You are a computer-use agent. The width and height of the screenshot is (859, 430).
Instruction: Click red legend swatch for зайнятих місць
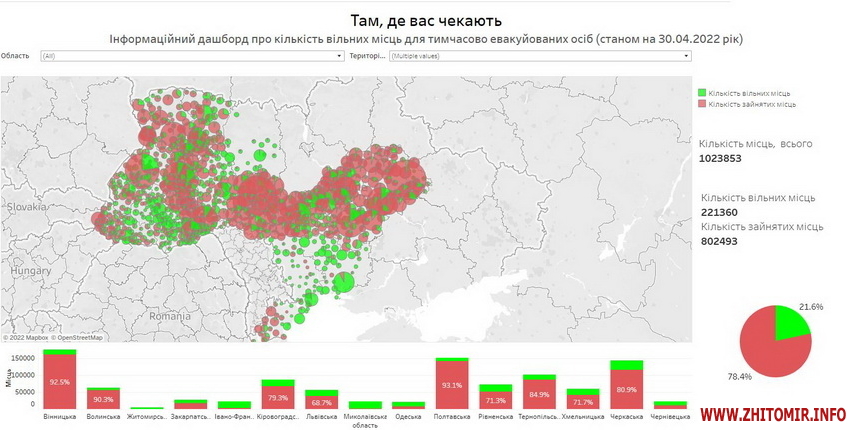point(703,103)
